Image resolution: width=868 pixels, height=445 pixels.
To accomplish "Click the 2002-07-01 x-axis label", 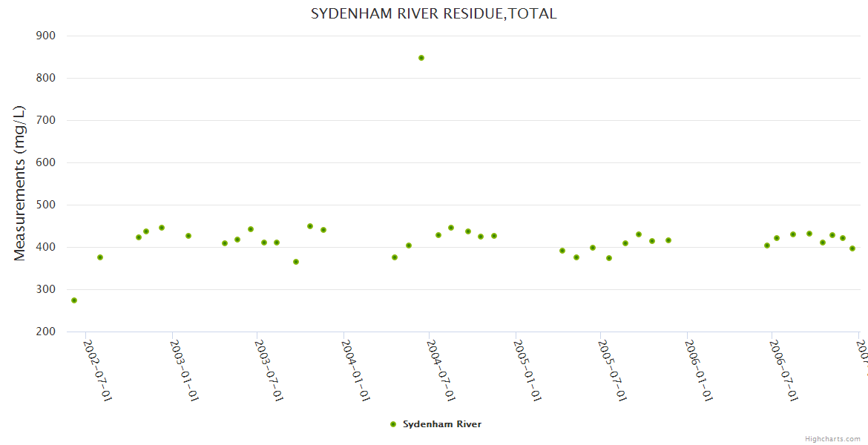I will click(x=97, y=371).
